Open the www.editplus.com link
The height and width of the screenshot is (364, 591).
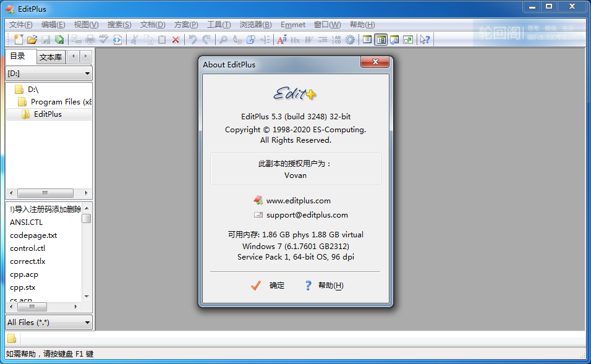click(x=298, y=201)
